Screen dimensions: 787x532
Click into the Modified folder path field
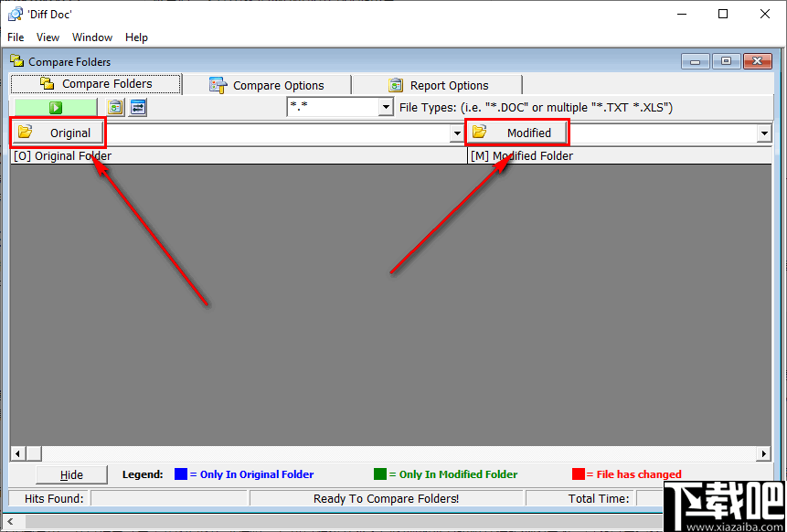coord(664,133)
